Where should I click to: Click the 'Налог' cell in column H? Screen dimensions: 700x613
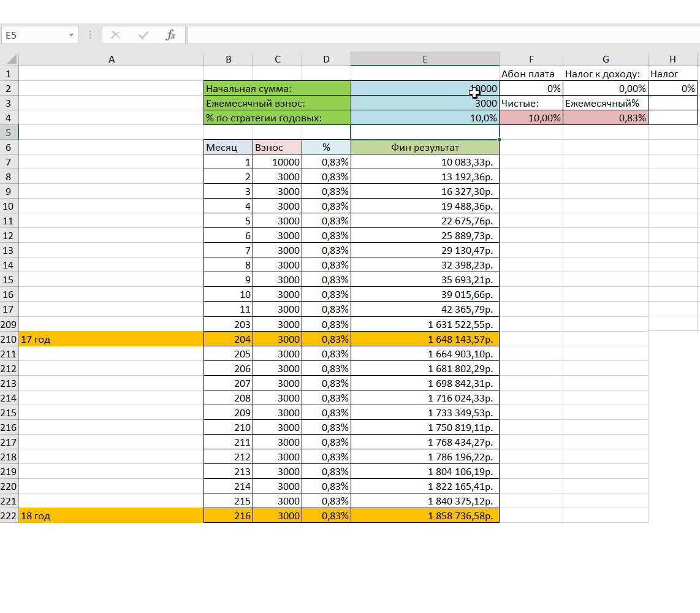(x=673, y=74)
